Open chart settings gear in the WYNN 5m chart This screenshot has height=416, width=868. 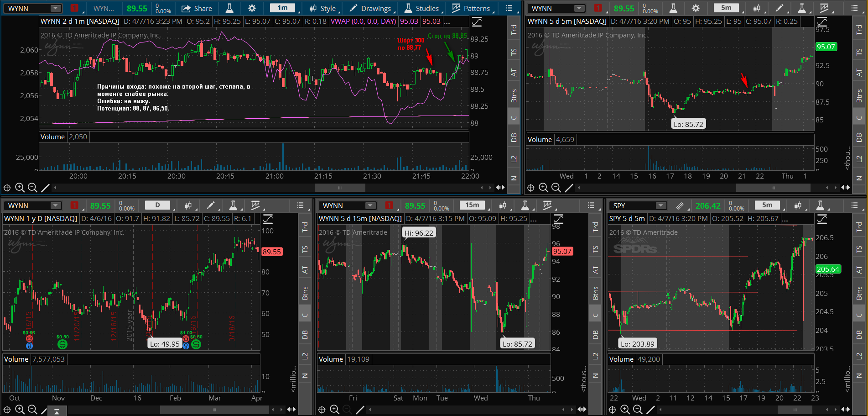(696, 8)
